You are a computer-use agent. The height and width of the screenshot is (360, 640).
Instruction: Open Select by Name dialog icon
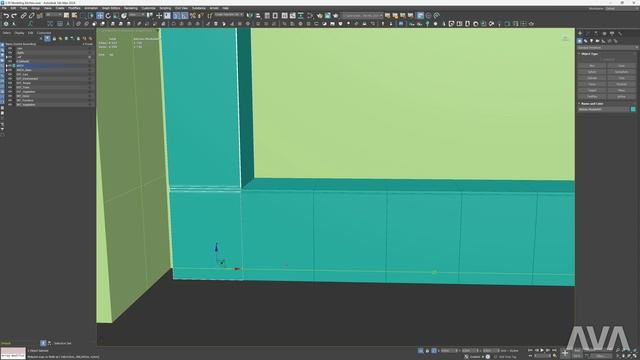[x=74, y=16]
